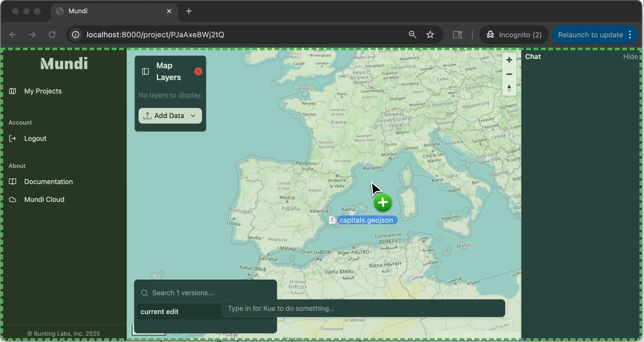Click the red status button in Map Layers
644x342 pixels.
(198, 71)
